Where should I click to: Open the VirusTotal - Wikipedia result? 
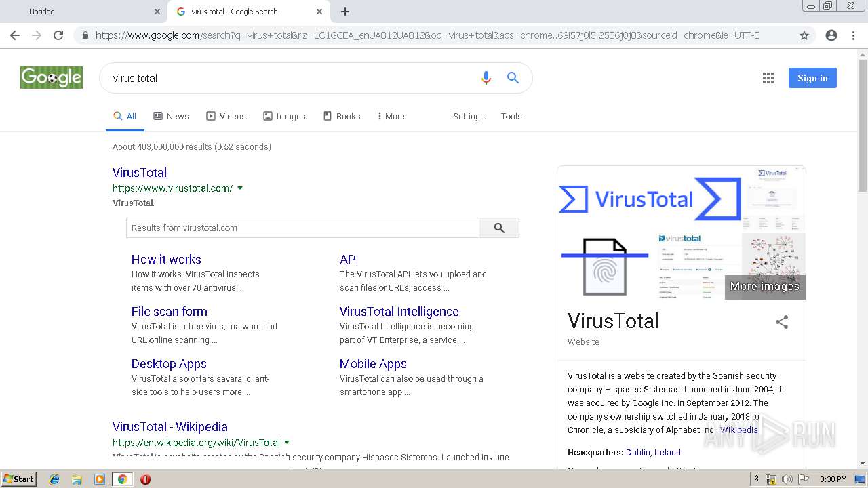click(170, 427)
